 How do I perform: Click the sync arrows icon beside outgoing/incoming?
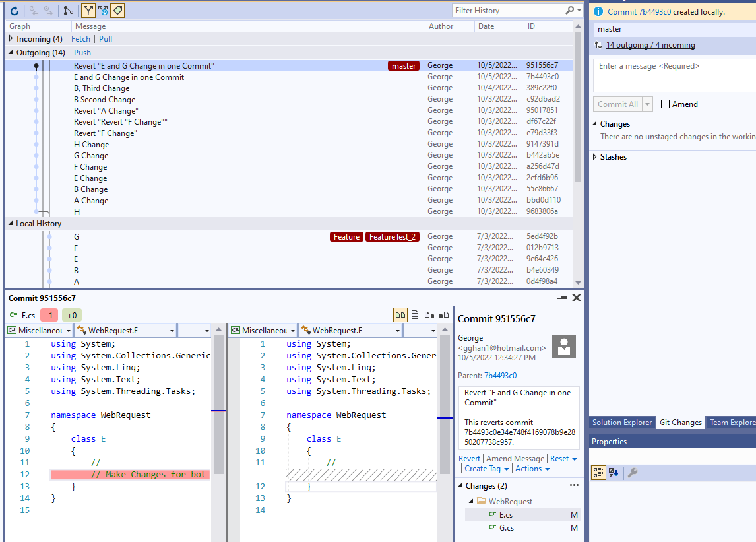[x=598, y=45]
